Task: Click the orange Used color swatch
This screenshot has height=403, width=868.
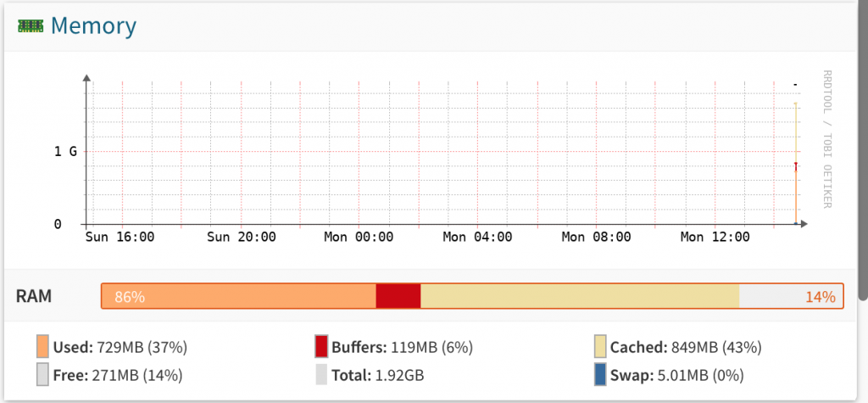Action: click(x=42, y=347)
